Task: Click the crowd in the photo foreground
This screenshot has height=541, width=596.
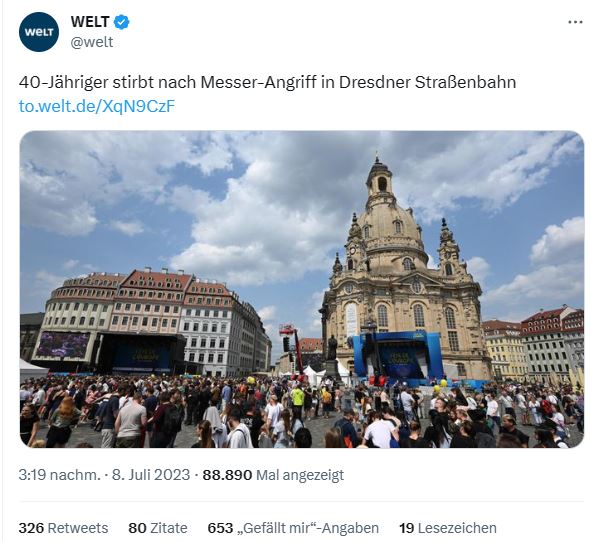Action: click(302, 412)
